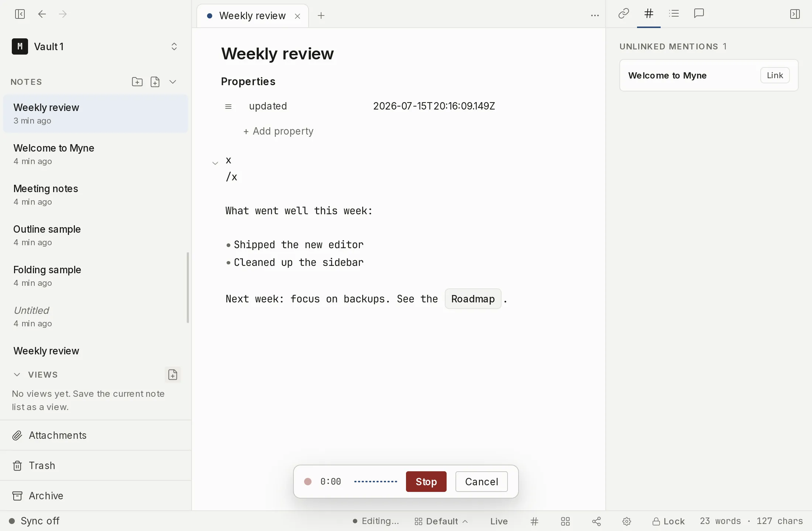Toggle Sync off status
Viewport: 812px width, 531px height.
[x=34, y=521]
